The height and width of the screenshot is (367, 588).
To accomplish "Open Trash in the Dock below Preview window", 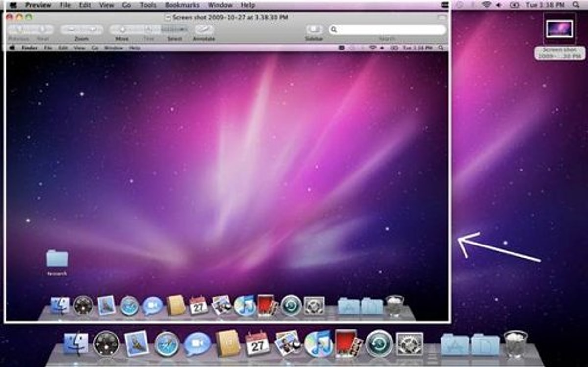I will [515, 343].
